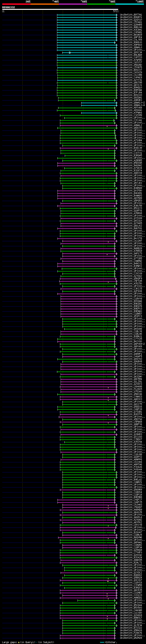Select hit UniRef100_B6SNX9
Image resolution: width=146 pixels, height=644 pixels.
click(x=131, y=35)
